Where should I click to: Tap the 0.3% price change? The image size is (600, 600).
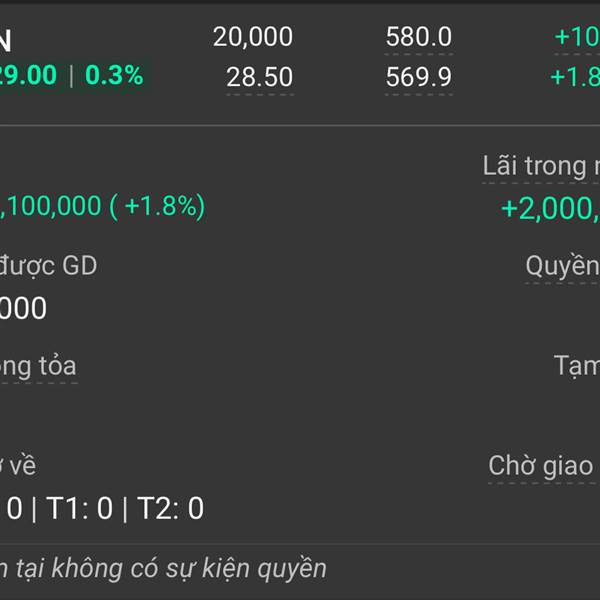[113, 76]
